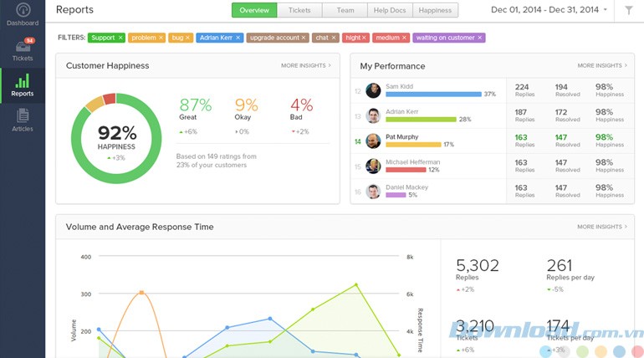Select the Reports icon in sidebar
The image size is (644, 358).
(x=23, y=84)
